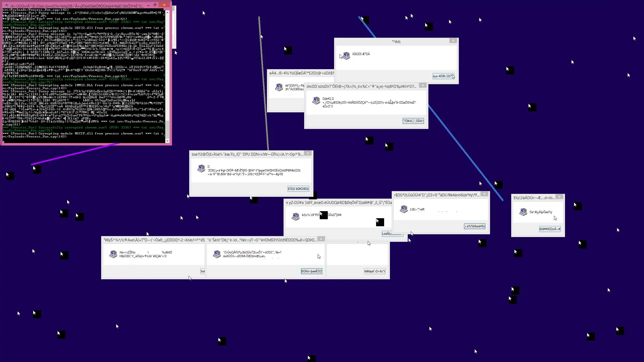
Task: Click the computer icon in the 'Ðù/;2á' dialog
Action: point(523,212)
